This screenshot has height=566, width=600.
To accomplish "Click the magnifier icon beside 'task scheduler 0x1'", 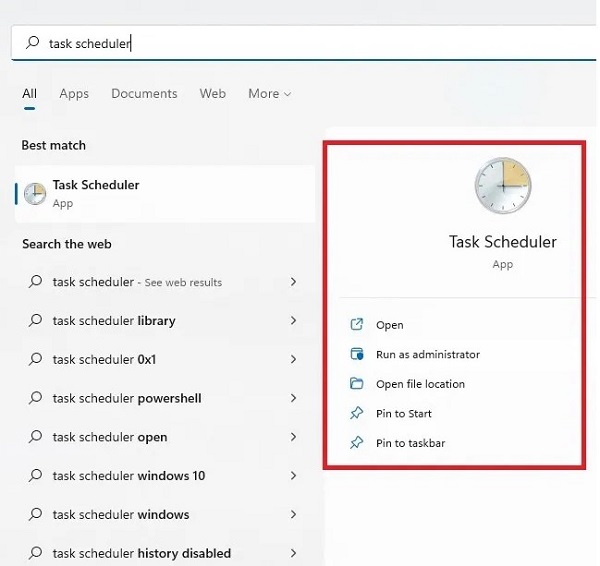I will (x=35, y=359).
